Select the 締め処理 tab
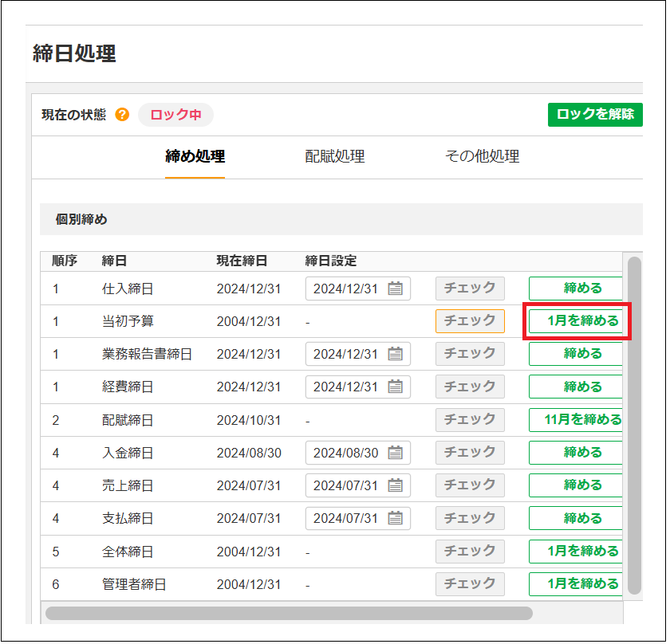This screenshot has height=644, width=670. (195, 157)
